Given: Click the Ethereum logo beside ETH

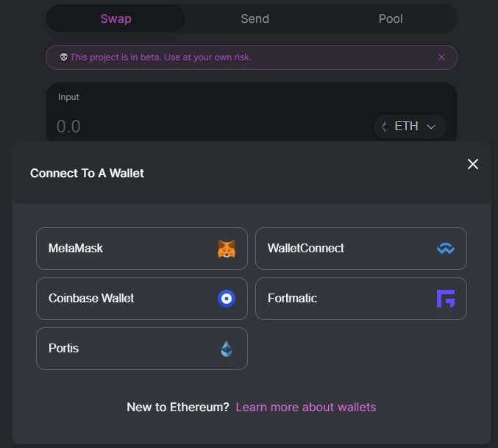Looking at the screenshot, I should coord(385,127).
